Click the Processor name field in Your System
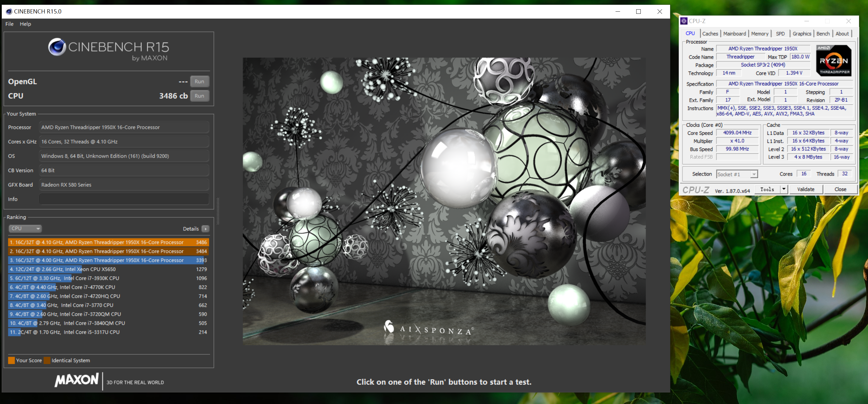The image size is (868, 404). pyautogui.click(x=124, y=127)
